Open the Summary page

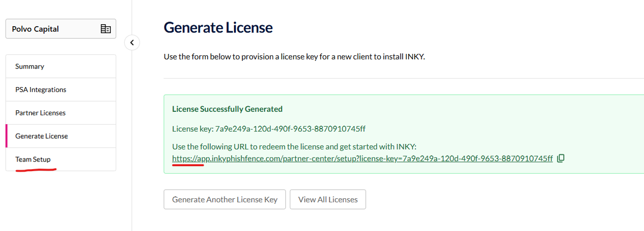(30, 66)
